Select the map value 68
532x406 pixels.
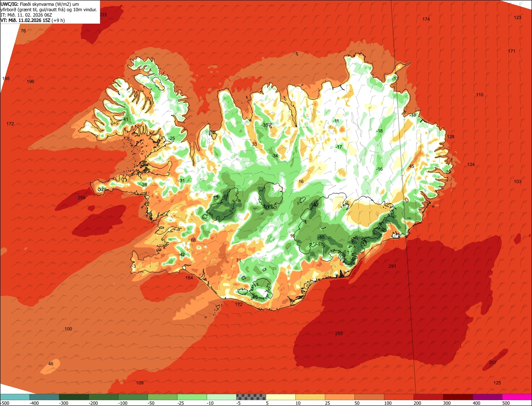[193, 240]
